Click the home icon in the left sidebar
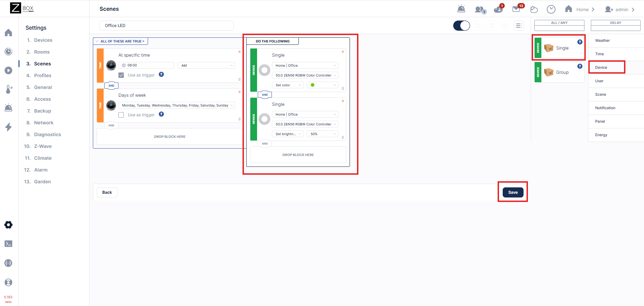Viewport: 644px width, 306px height. tap(8, 33)
